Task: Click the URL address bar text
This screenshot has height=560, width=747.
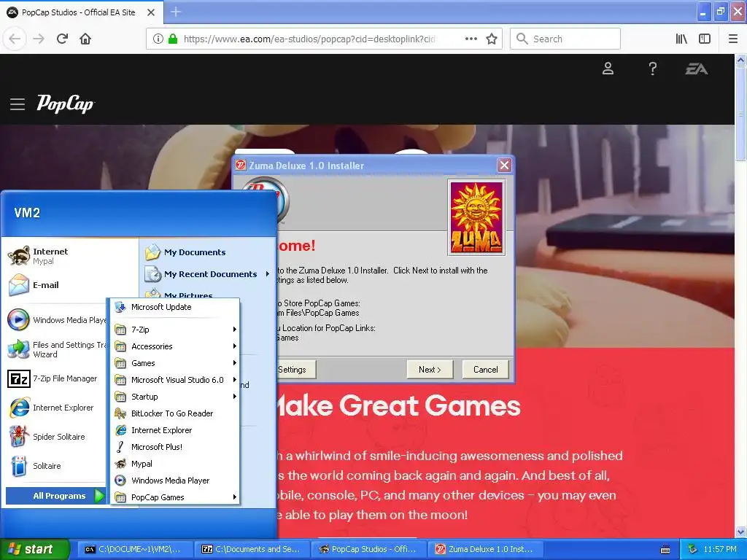Action: pyautogui.click(x=309, y=39)
